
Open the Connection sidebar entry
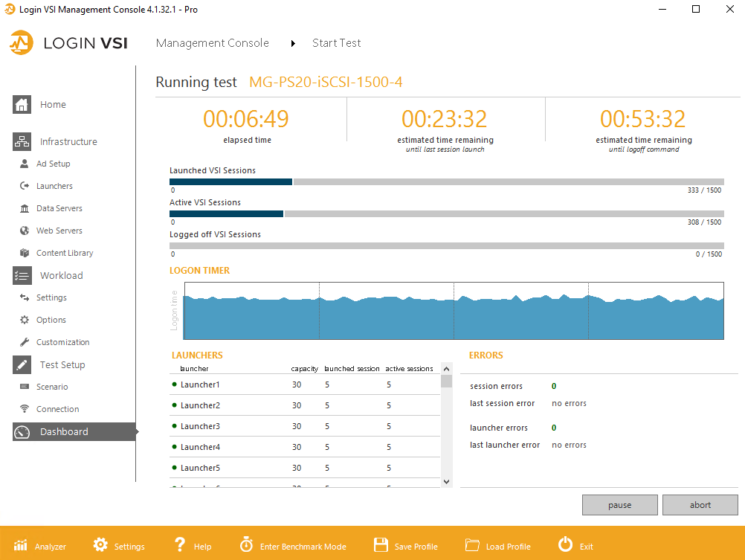57,409
